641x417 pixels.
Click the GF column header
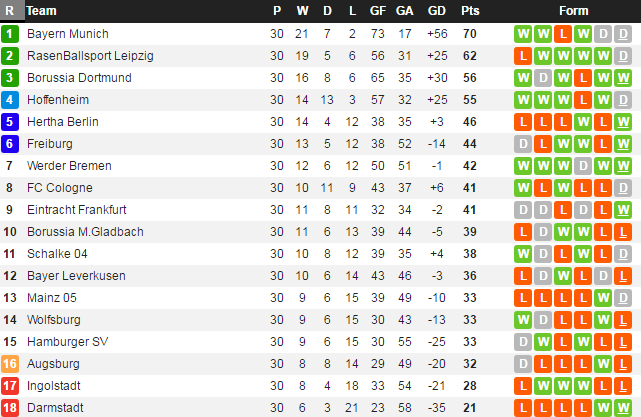pos(377,11)
